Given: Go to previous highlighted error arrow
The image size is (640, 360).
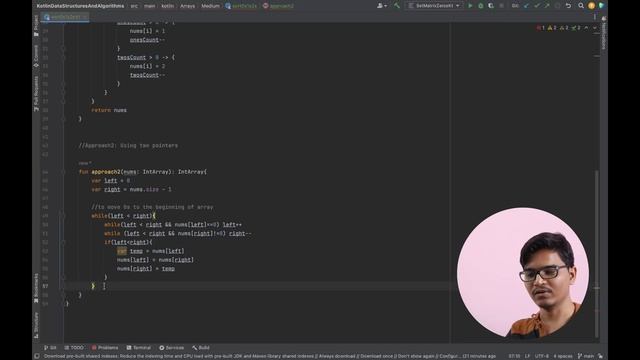Looking at the screenshot, I should [586, 28].
